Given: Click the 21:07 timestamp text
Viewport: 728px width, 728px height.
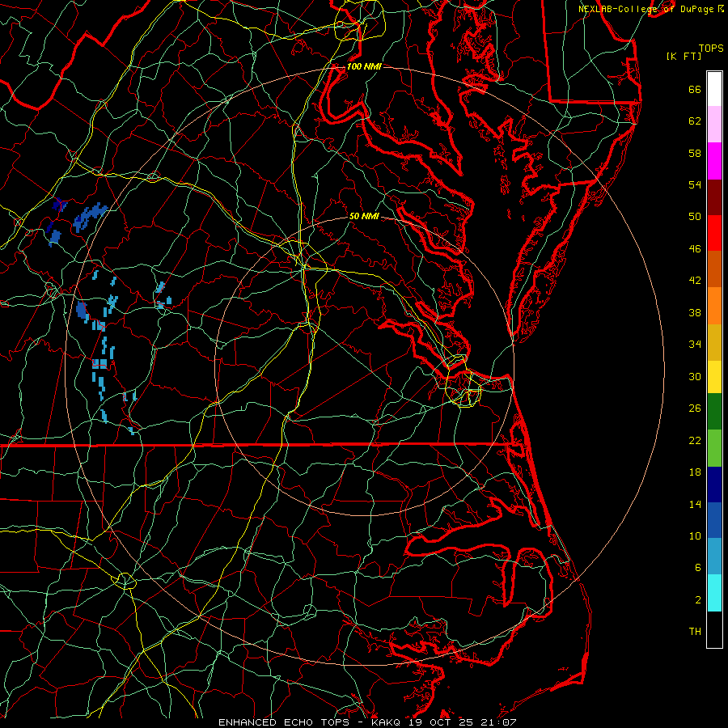Looking at the screenshot, I should 500,722.
